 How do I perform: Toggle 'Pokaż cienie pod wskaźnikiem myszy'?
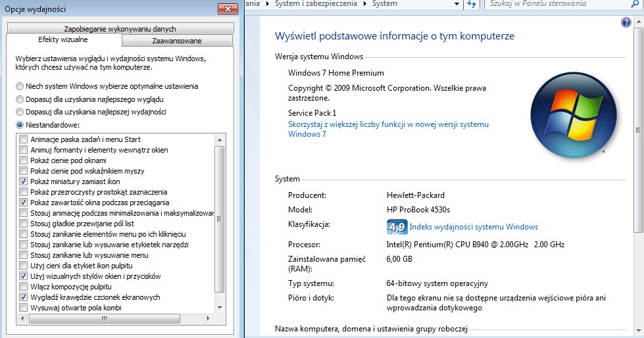pos(24,171)
